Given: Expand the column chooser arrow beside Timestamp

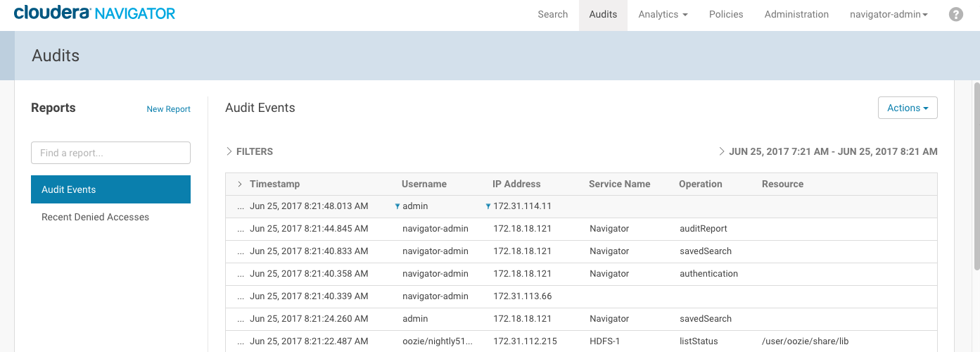Looking at the screenshot, I should coord(240,184).
